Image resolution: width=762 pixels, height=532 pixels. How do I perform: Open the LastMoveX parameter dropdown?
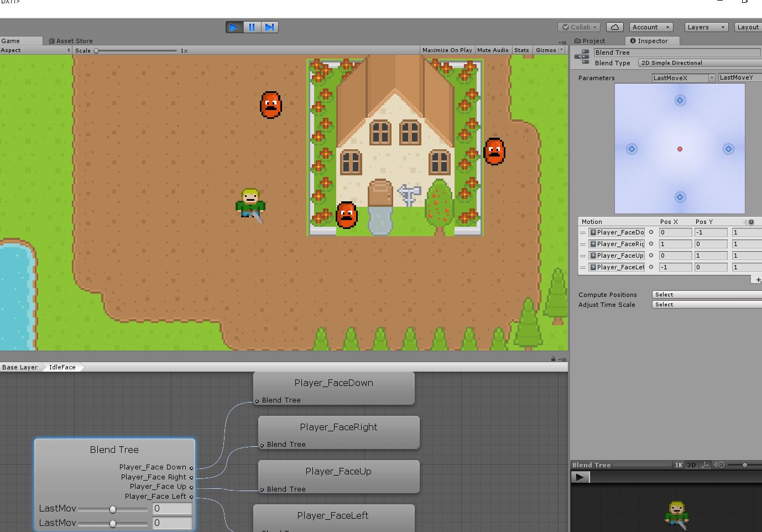tap(683, 78)
